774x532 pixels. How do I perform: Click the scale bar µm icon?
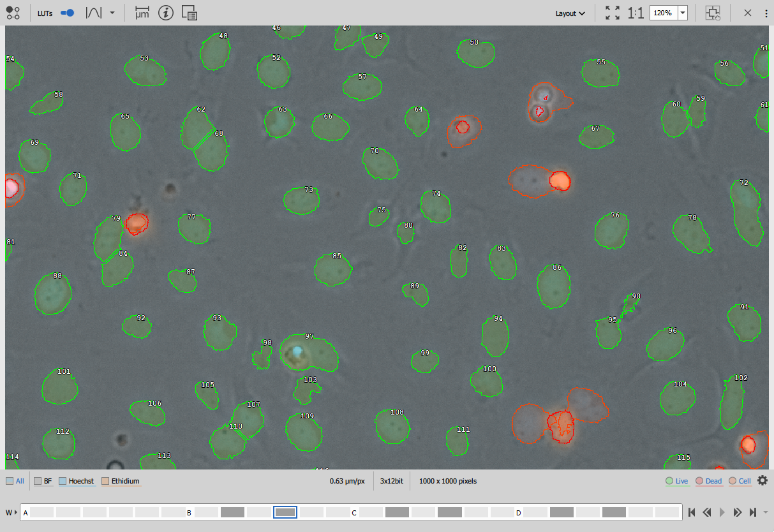tap(142, 13)
